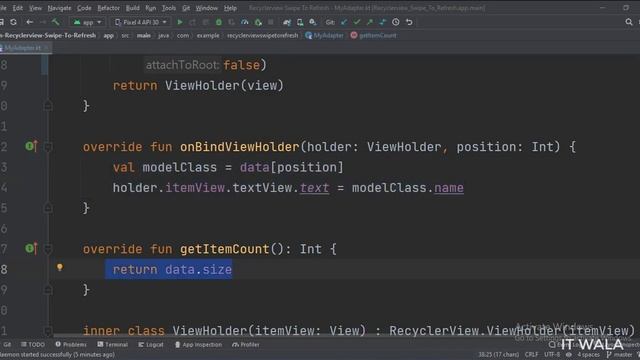Click override gutter icon beside getItemCount
This screenshot has width=640, height=360.
tap(31, 248)
